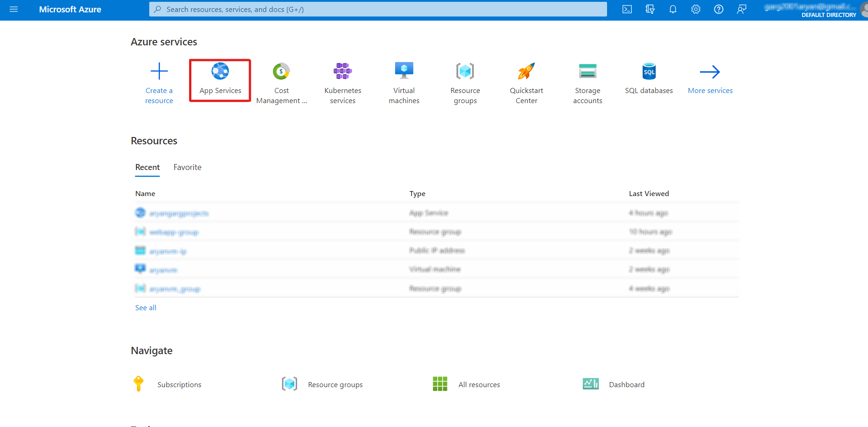Click the All resources grid icon
Screen dimensions: 868x427
point(440,384)
